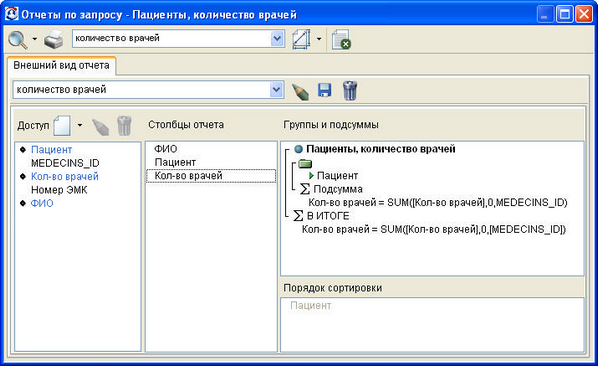The width and height of the screenshot is (598, 366).
Task: Click the 'Пациент' entry in the sort order box
Action: [x=310, y=305]
